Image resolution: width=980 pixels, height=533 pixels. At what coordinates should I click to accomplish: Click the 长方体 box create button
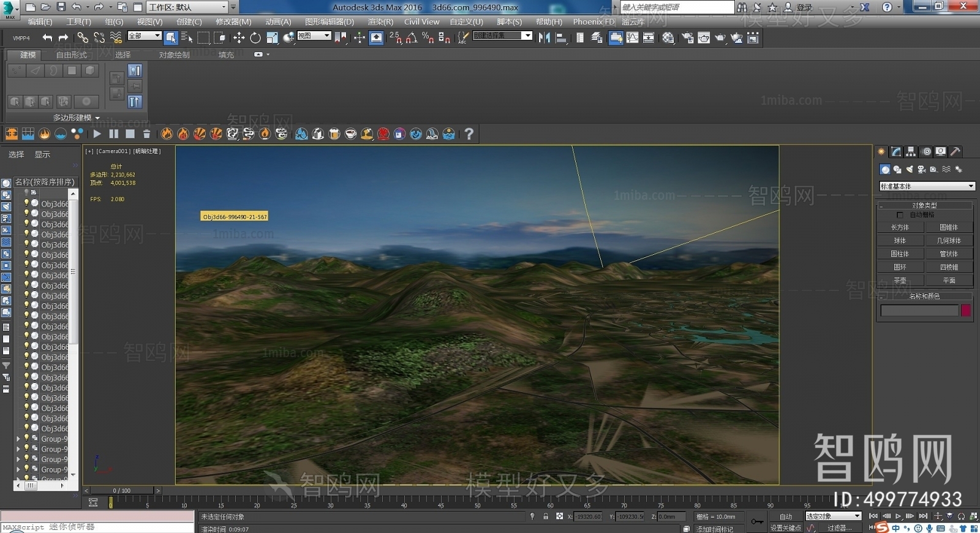900,227
